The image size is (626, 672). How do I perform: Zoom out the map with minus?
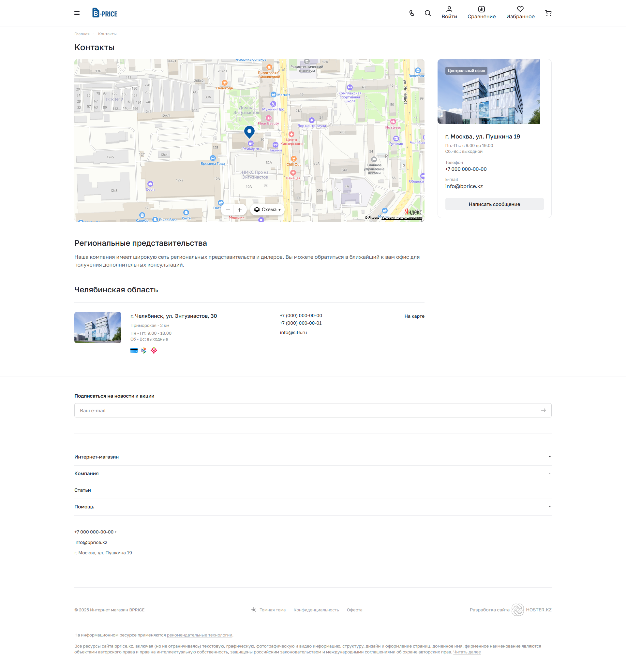[x=228, y=210]
